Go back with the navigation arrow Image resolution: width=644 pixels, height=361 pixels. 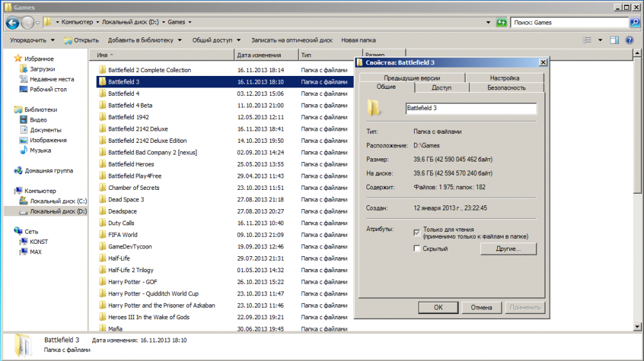(x=12, y=23)
